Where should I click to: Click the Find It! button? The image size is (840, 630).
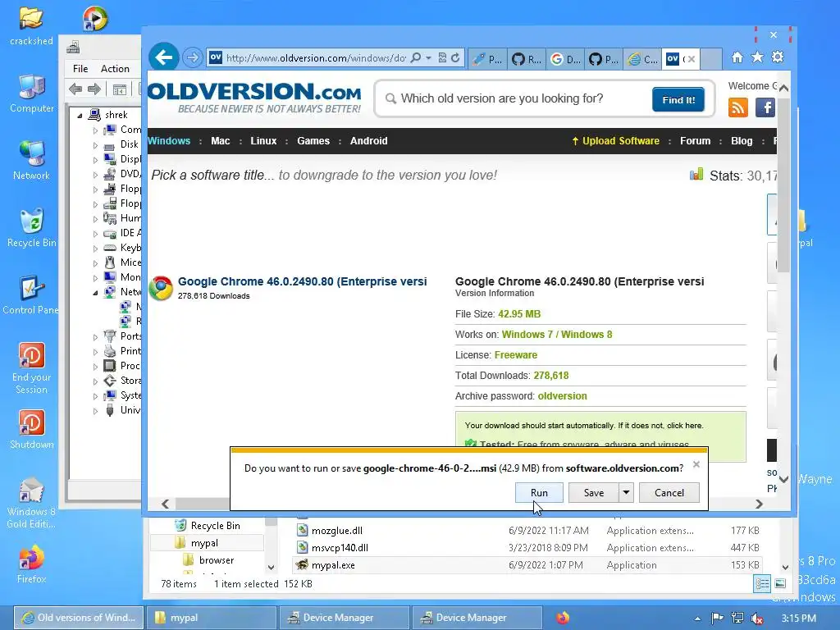678,99
